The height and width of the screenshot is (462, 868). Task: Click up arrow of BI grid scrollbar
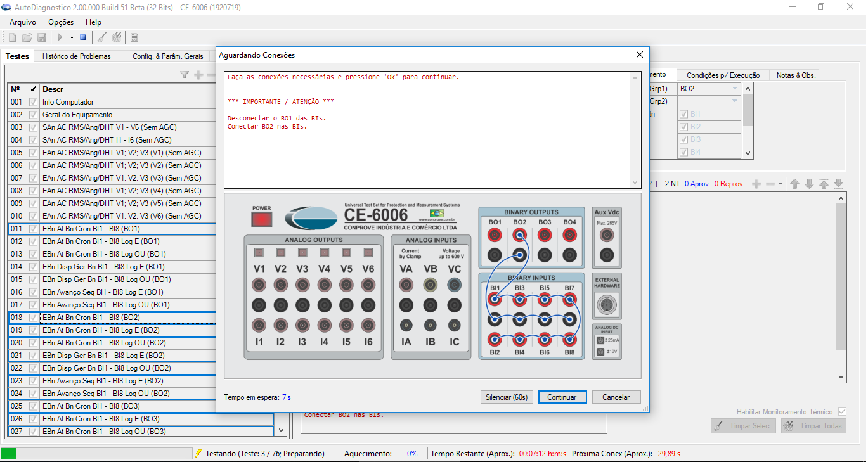tap(748, 89)
